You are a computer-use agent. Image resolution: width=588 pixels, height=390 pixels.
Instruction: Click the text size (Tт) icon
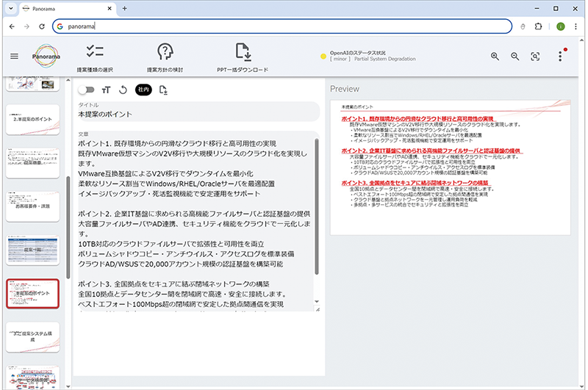pyautogui.click(x=106, y=90)
